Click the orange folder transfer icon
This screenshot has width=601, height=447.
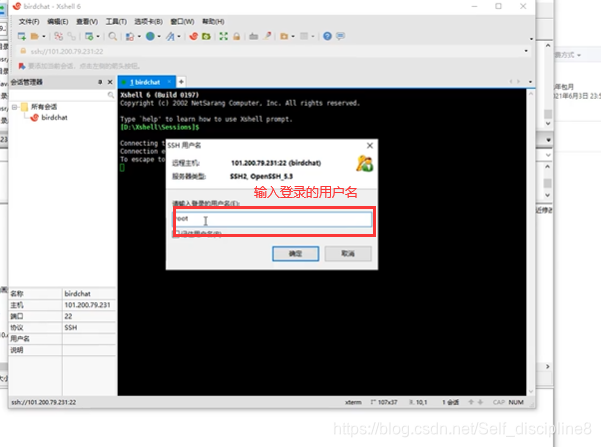coord(284,36)
